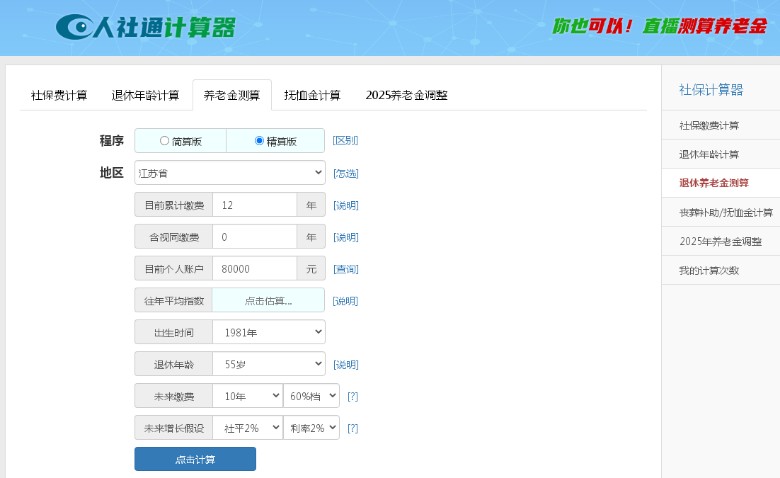Expand the 出生时间 dropdown showing 1981年

[268, 332]
